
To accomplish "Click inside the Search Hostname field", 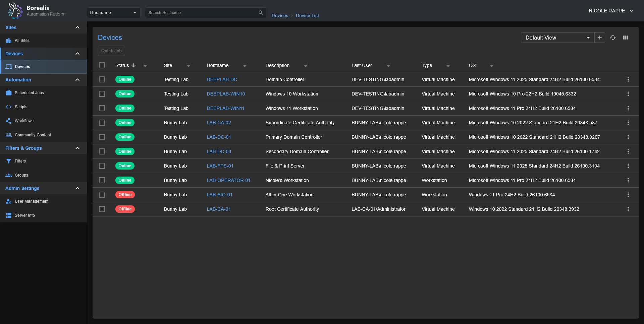I will [x=201, y=12].
